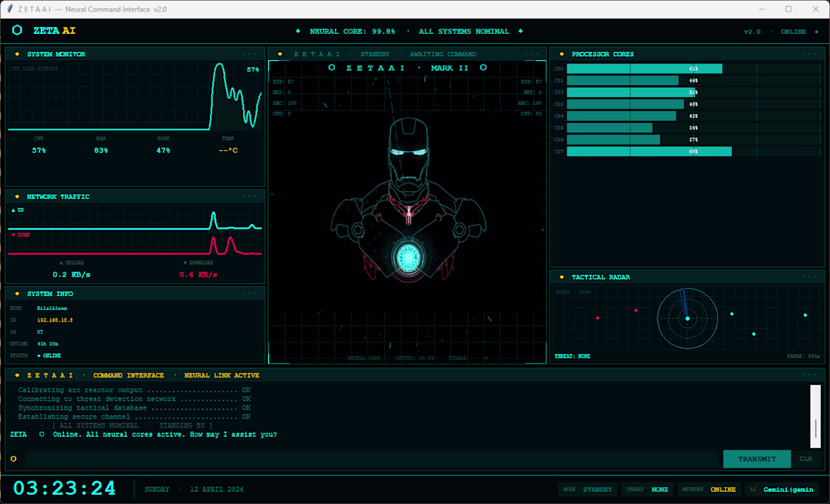Click the 03:23:24 clock display
The height and width of the screenshot is (504, 830).
pyautogui.click(x=65, y=487)
